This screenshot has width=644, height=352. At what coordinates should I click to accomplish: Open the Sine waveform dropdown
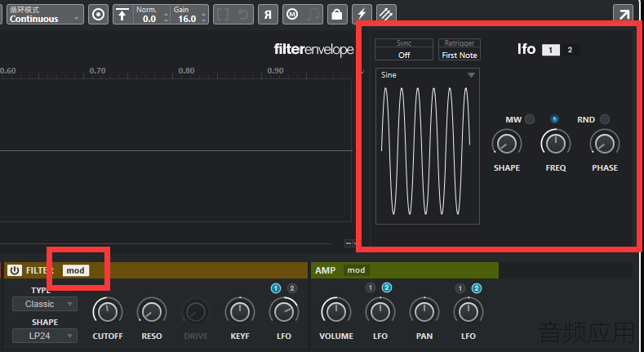[428, 75]
